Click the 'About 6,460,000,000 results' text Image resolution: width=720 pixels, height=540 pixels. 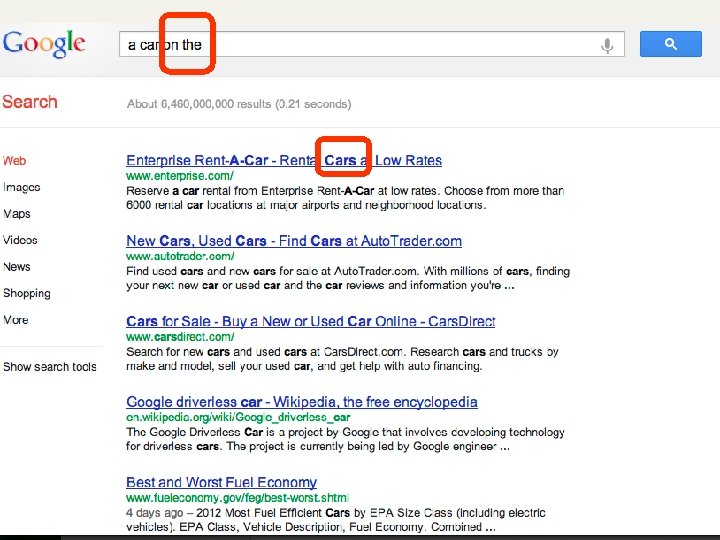[x=239, y=104]
